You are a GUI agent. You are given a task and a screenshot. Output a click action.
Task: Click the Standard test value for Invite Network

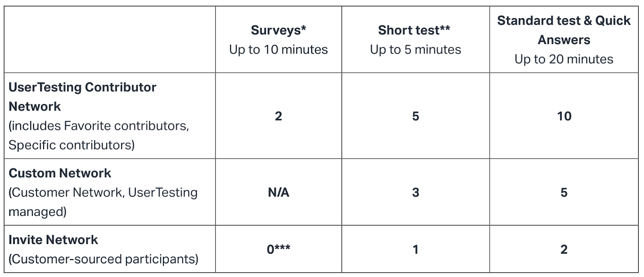(564, 250)
